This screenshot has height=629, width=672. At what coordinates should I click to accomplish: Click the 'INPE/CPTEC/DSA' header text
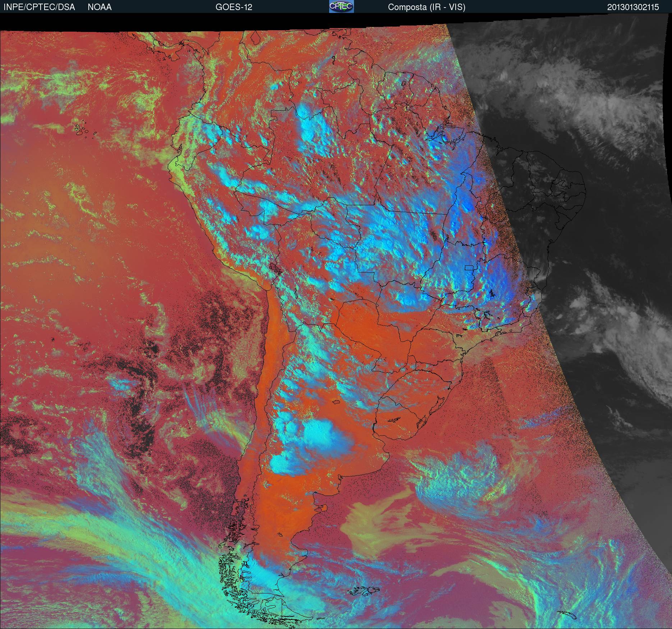(39, 7)
